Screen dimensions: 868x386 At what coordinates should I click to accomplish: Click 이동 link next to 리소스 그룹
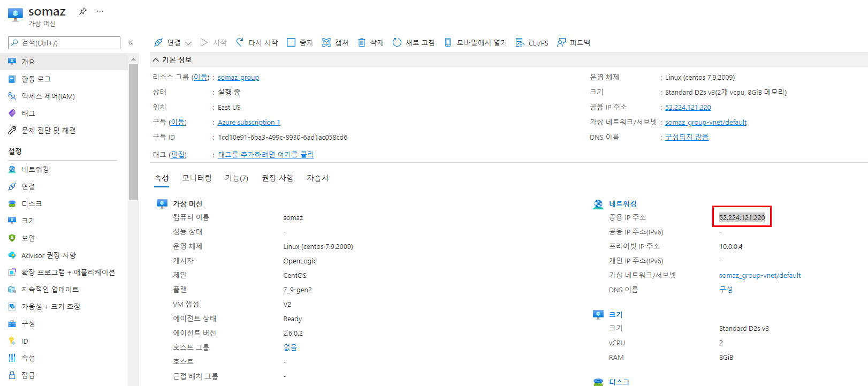coord(201,77)
